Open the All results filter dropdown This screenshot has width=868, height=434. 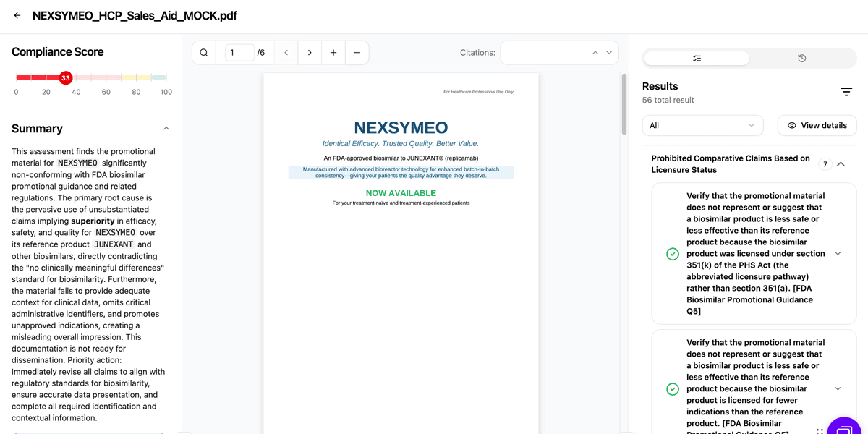click(702, 125)
